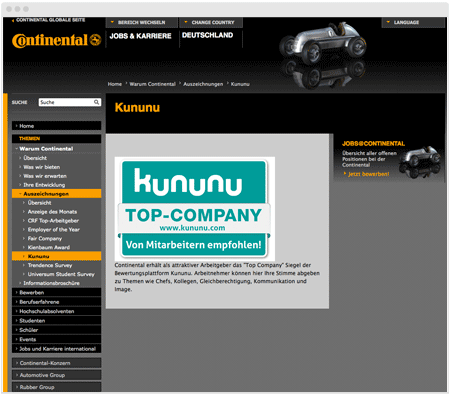This screenshot has height=394, width=450.
Task: Select Events in the sidebar
Action: click(56, 339)
